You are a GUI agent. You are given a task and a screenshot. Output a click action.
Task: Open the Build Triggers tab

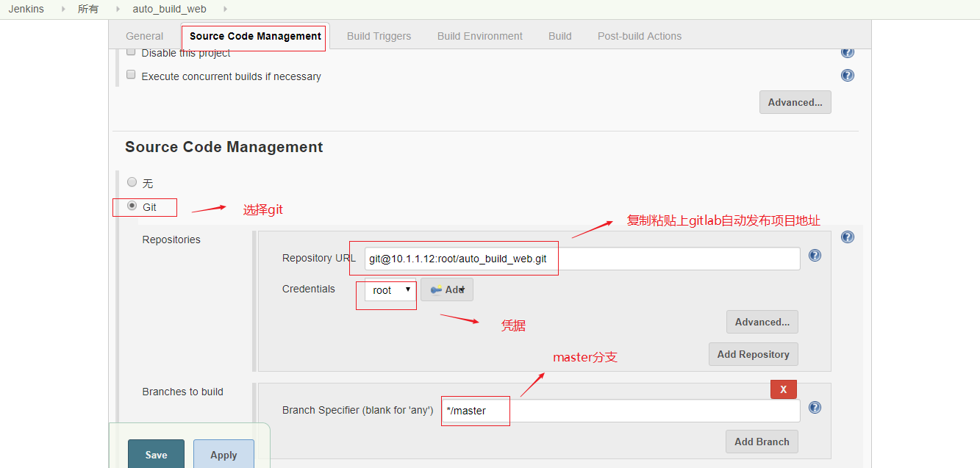(379, 36)
